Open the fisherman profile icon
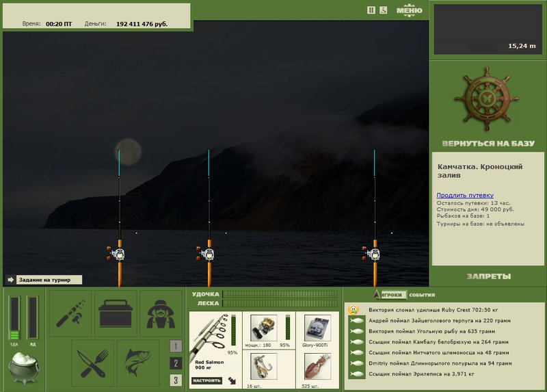547x392 pixels. [161, 313]
